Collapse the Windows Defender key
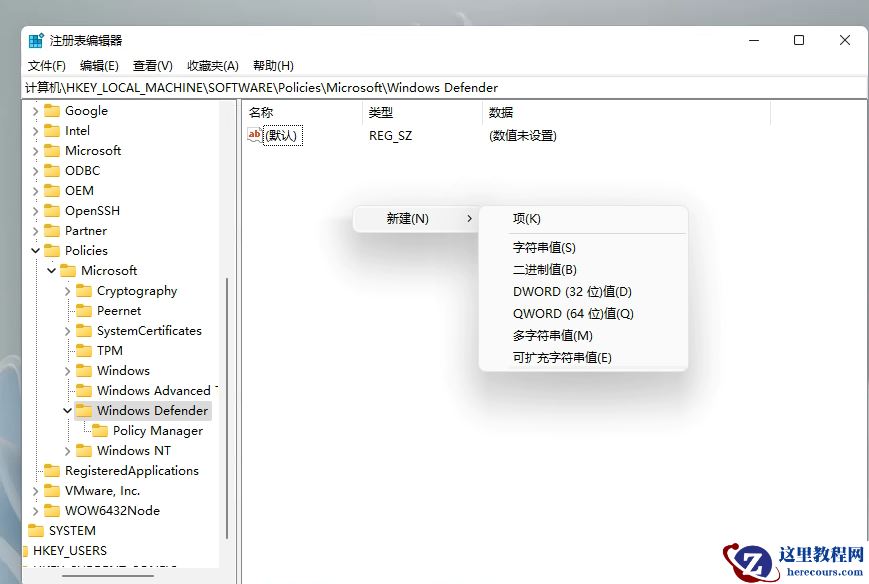Image resolution: width=869 pixels, height=584 pixels. [x=68, y=410]
